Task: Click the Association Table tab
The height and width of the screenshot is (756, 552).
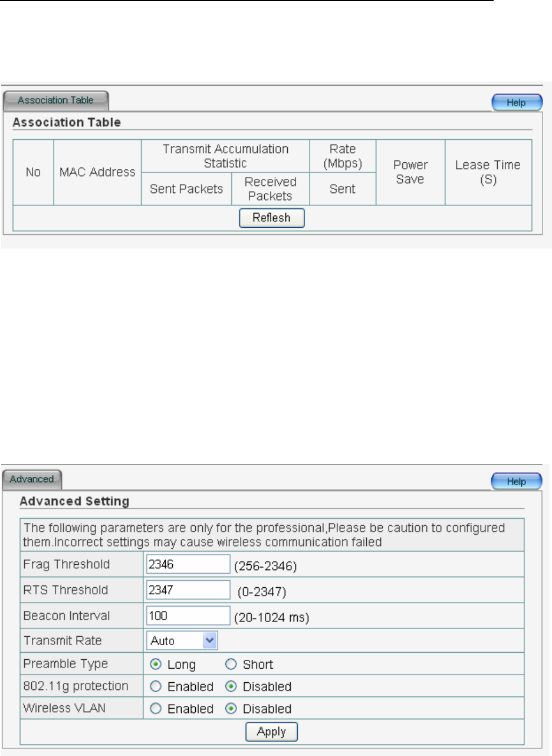Action: tap(55, 100)
